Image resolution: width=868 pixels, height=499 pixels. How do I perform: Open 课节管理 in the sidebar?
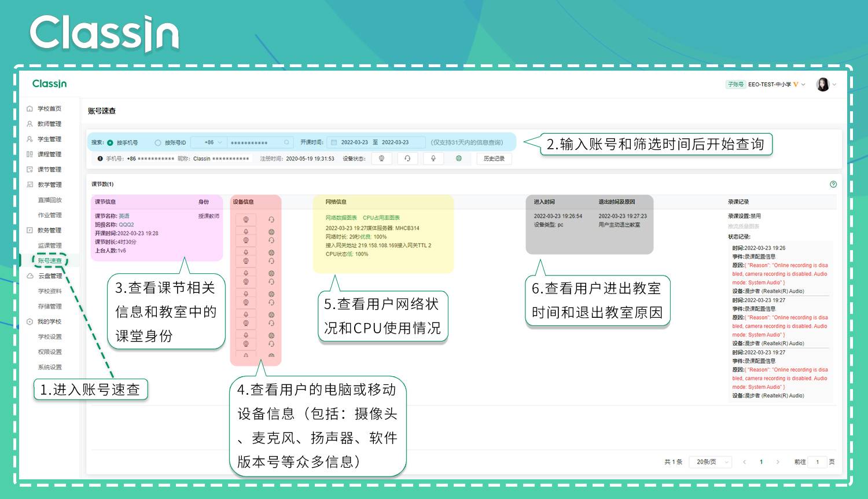[x=49, y=170]
